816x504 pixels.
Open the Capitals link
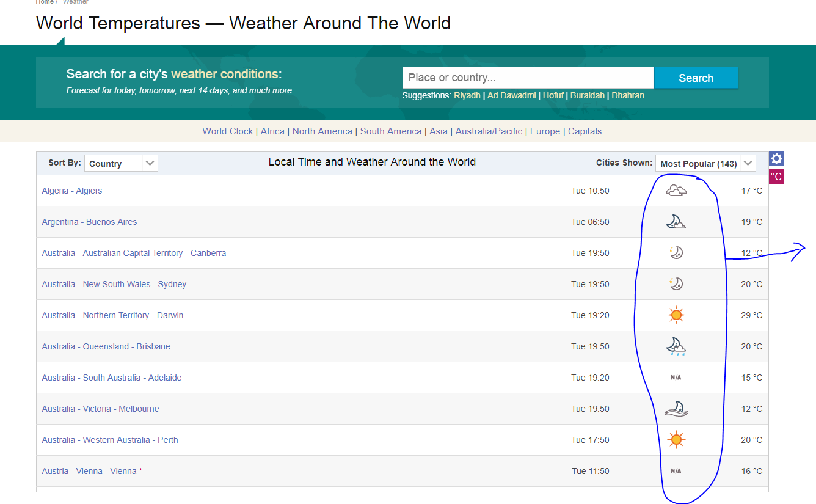coord(585,131)
